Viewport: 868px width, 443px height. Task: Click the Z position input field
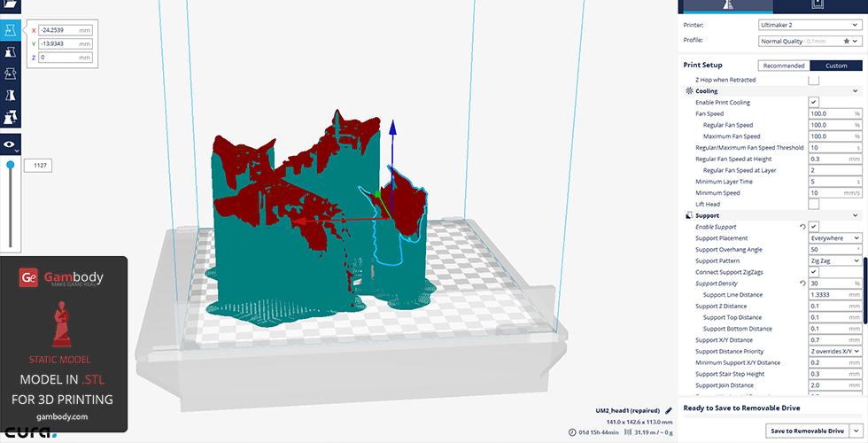click(x=66, y=58)
